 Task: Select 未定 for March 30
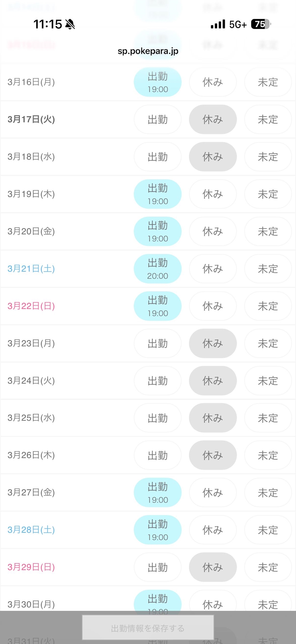268,604
